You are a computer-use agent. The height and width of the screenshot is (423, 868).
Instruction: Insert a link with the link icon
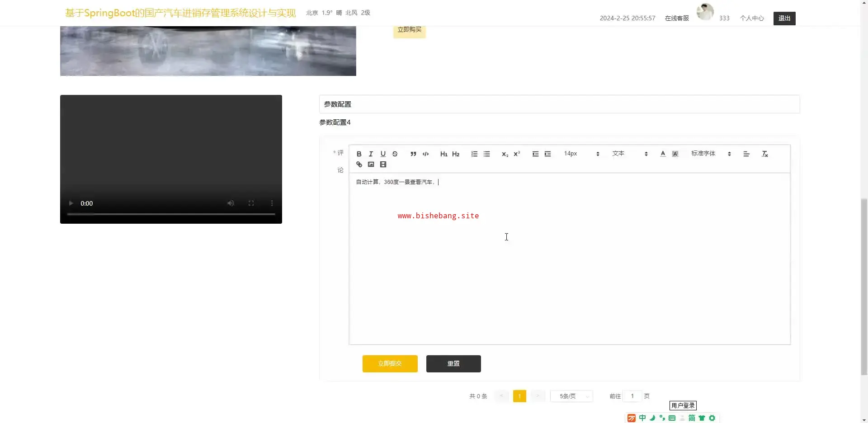click(x=359, y=164)
